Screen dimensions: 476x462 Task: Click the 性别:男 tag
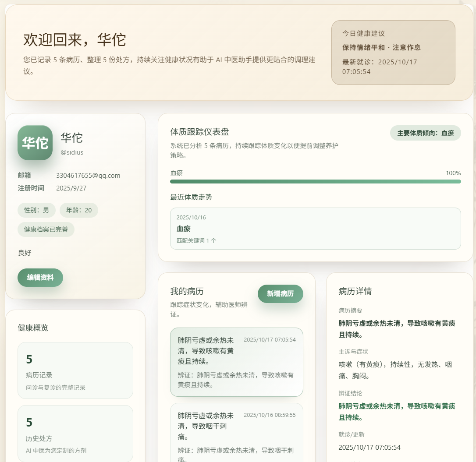coord(36,210)
